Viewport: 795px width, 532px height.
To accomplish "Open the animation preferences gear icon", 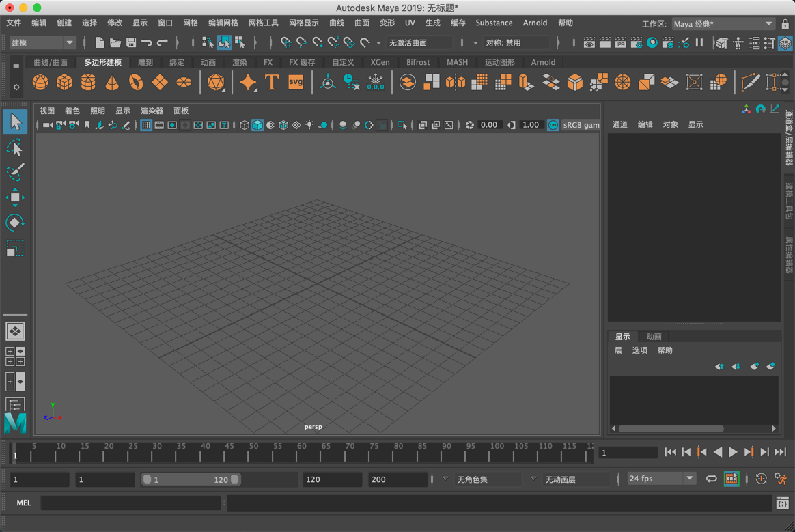I will [x=781, y=479].
